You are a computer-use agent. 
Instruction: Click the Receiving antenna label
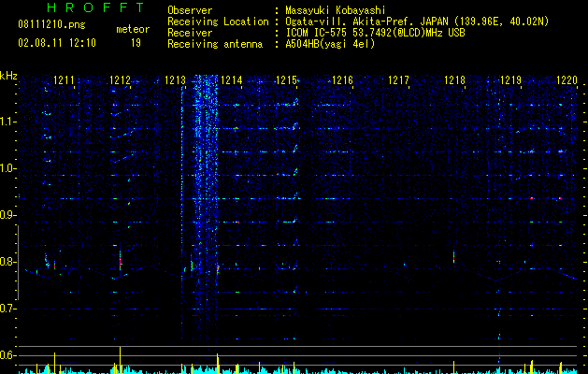point(215,44)
